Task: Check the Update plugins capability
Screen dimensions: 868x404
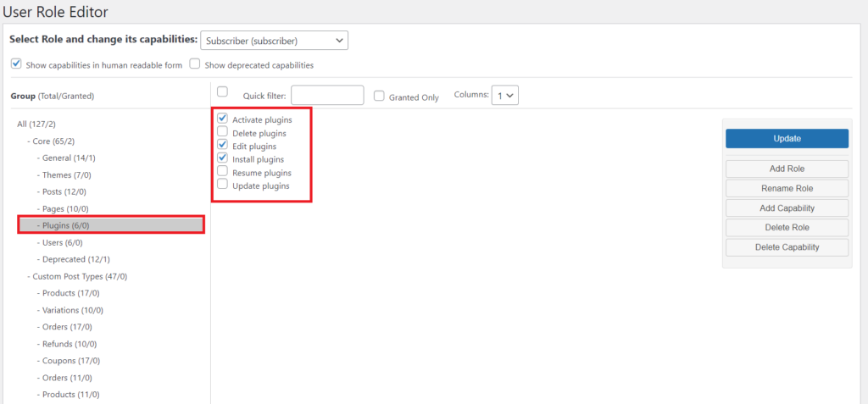Action: (x=223, y=185)
